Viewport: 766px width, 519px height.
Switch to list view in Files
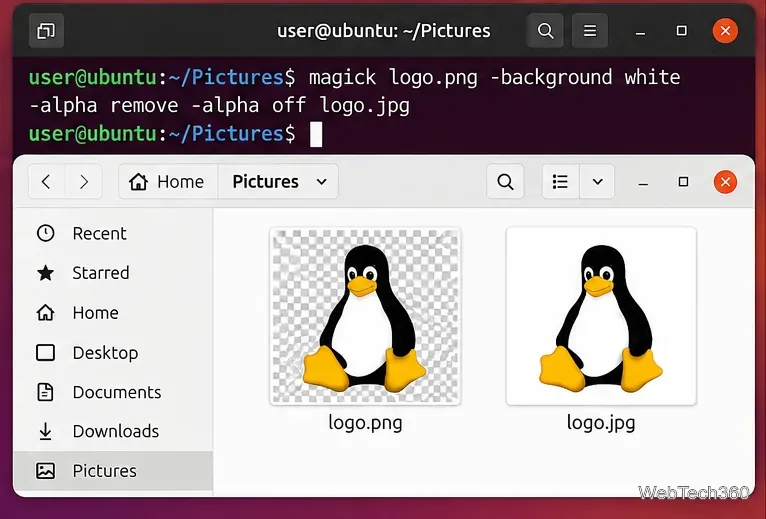[x=560, y=182]
